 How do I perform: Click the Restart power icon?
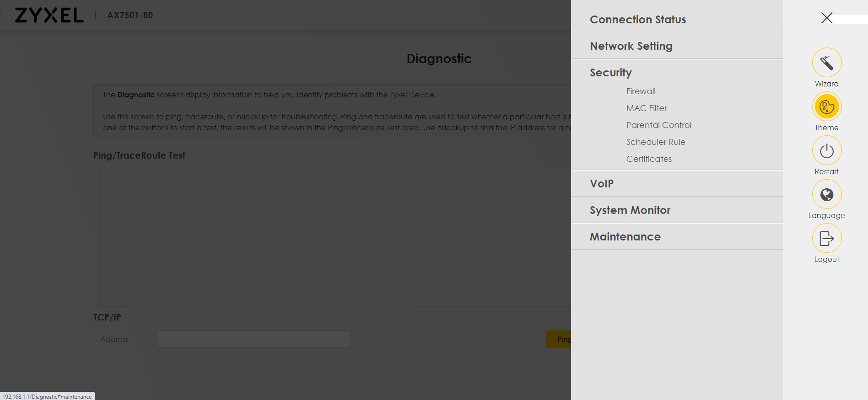[x=826, y=150]
